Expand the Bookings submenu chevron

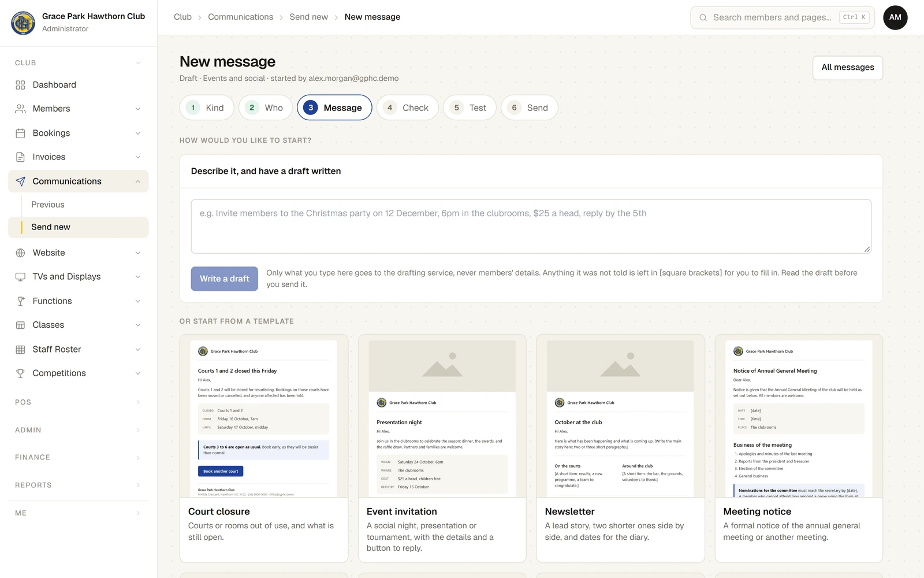pos(138,133)
